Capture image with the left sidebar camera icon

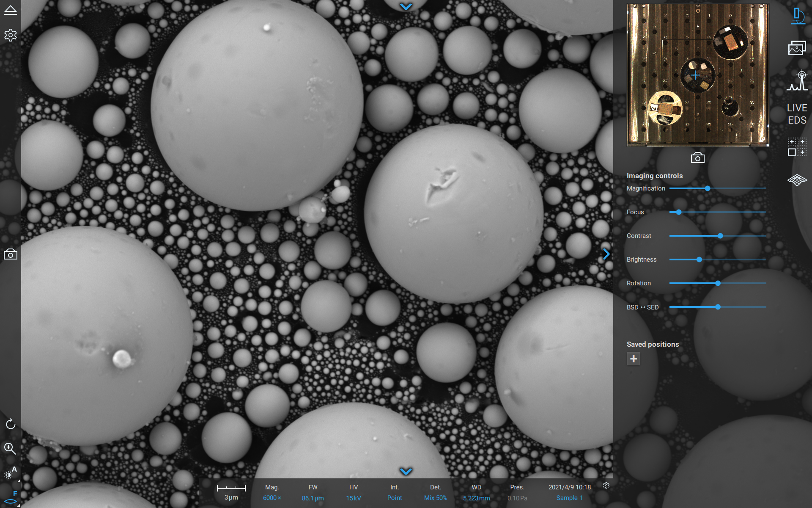(10, 254)
